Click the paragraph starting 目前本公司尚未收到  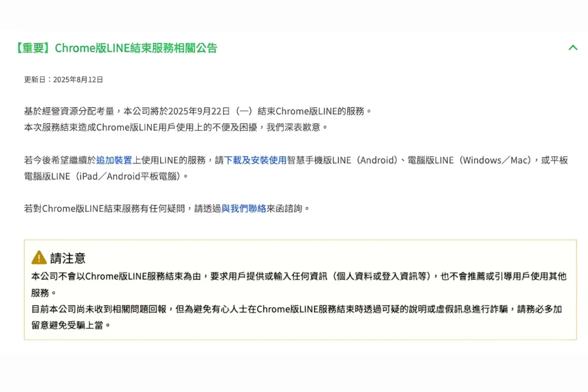pos(297,317)
